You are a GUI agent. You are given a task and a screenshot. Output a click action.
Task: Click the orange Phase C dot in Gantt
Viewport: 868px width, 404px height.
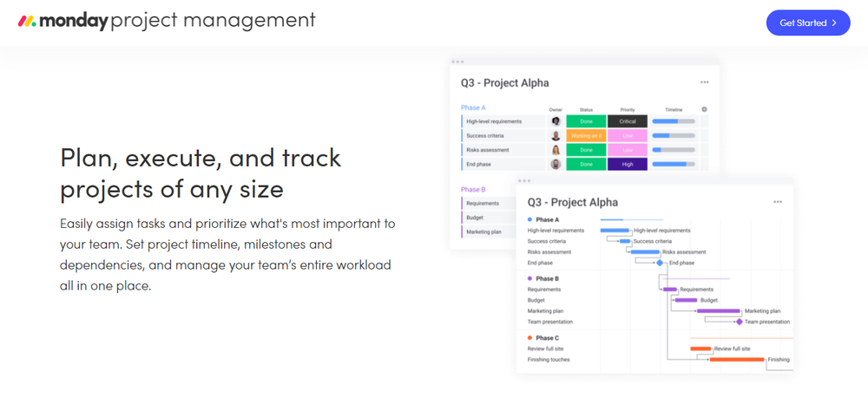pyautogui.click(x=529, y=338)
